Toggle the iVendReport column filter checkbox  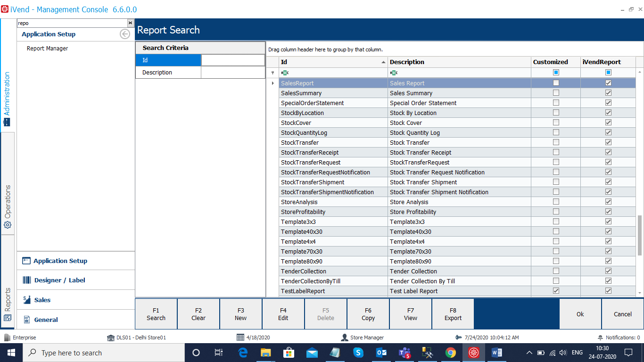[609, 73]
